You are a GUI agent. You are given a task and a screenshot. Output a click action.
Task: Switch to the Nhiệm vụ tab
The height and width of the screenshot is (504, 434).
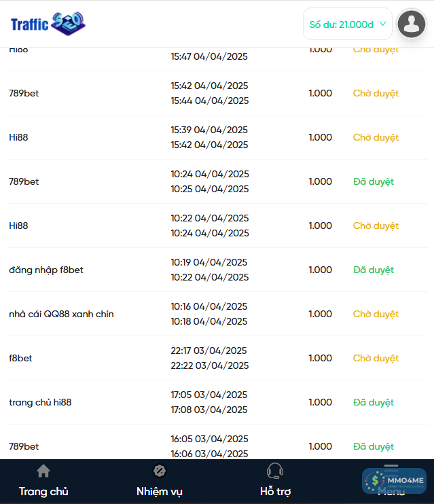(160, 491)
